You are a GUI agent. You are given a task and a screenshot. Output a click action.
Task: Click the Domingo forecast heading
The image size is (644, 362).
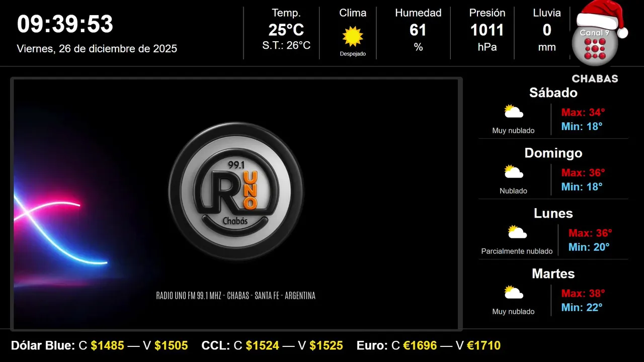[x=553, y=153]
